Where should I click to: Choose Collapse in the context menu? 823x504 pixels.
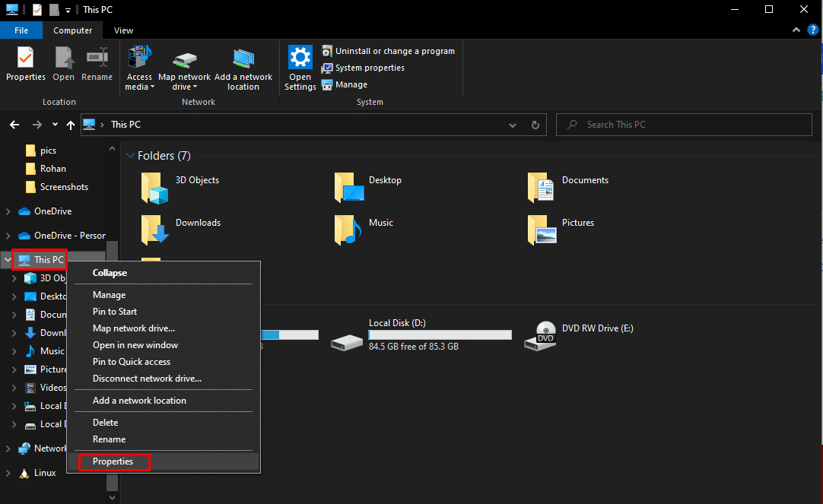164,273
